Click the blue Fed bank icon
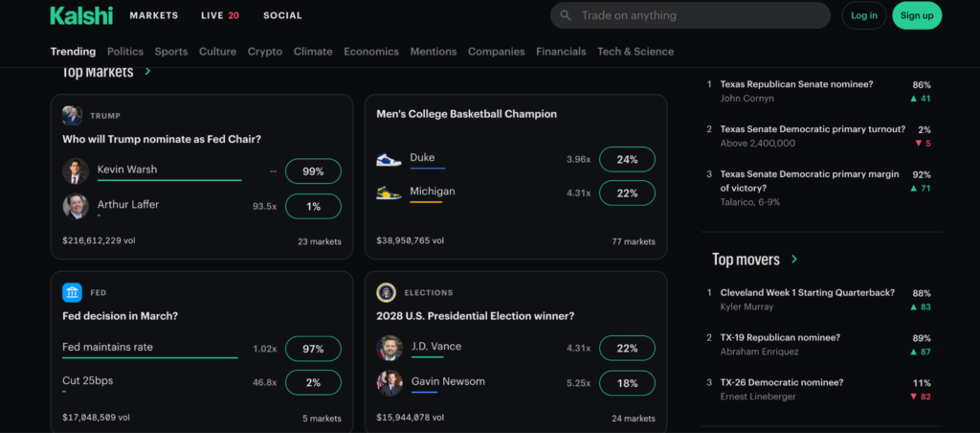Screen dimensions: 980x433 point(72,292)
